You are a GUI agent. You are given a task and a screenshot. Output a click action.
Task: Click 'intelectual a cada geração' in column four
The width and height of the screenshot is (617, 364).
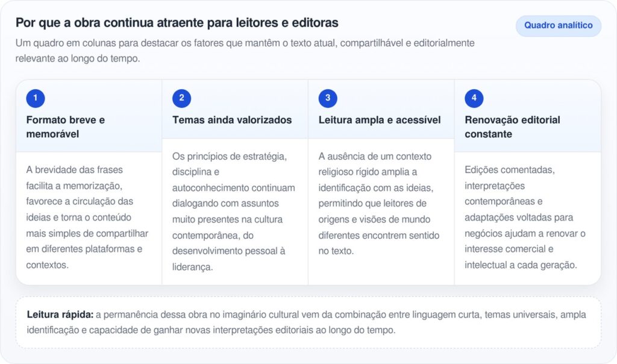(x=521, y=265)
